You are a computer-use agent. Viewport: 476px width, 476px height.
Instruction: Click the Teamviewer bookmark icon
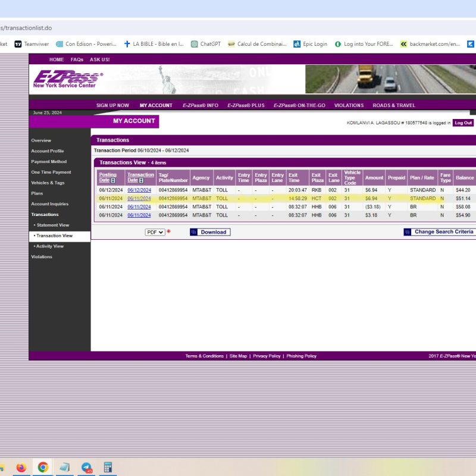tap(18, 44)
